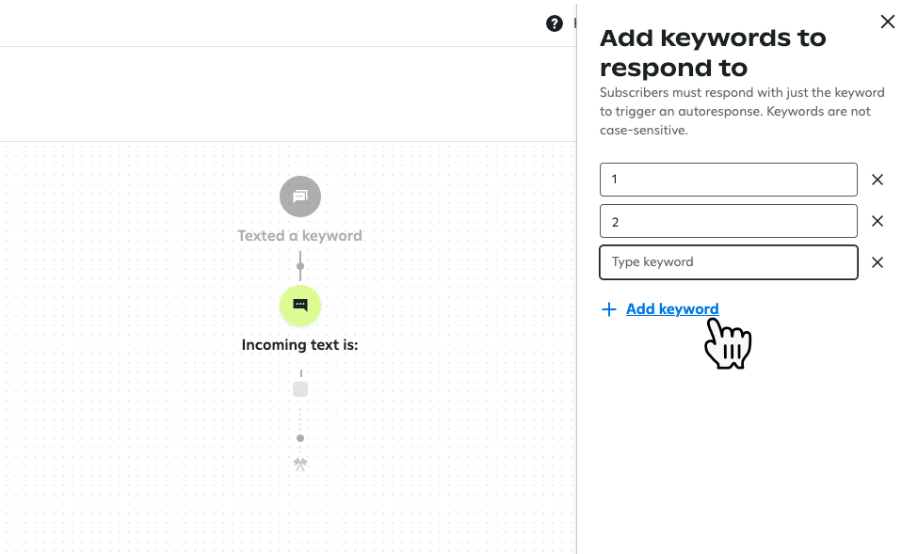This screenshot has height=554, width=916.
Task: Close the Add keywords side panel
Action: coord(887,22)
